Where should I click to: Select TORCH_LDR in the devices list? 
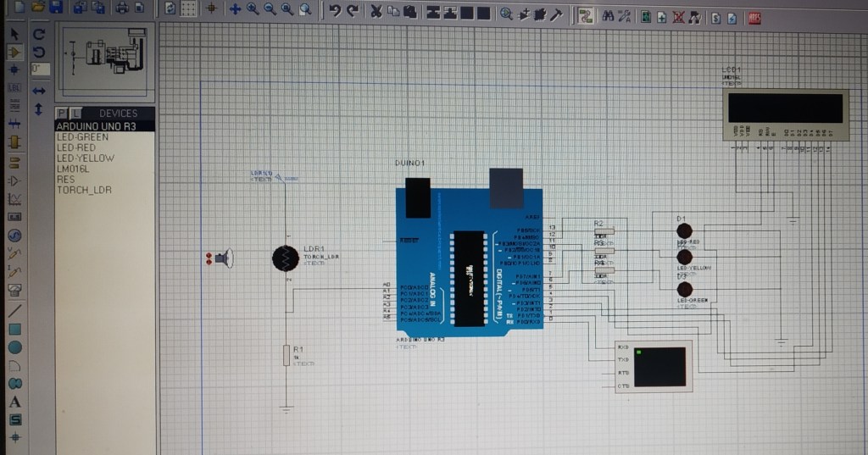coord(84,190)
